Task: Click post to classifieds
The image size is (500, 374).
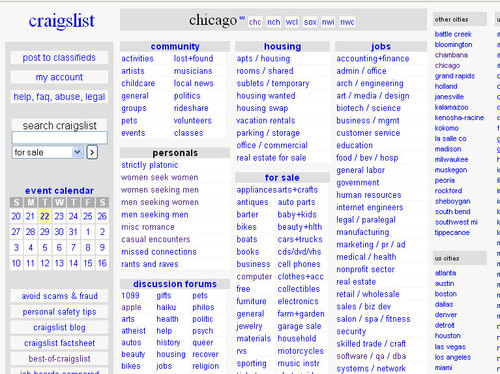Action: [x=59, y=58]
